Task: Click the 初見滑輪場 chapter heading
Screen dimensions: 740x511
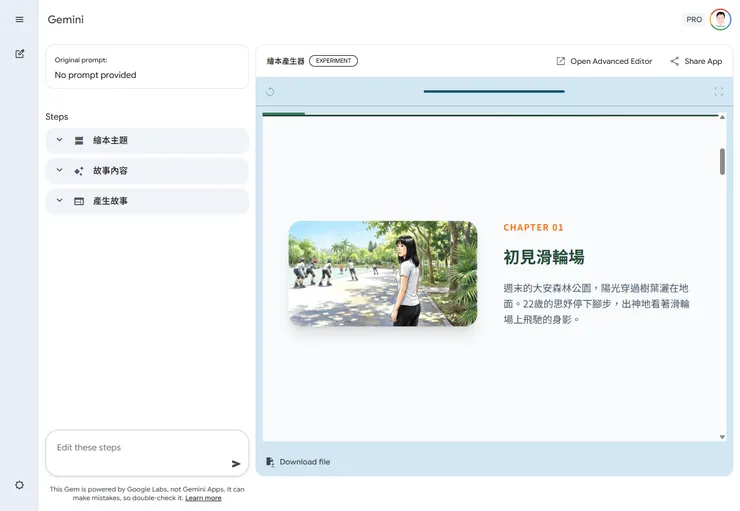Action: 544,257
